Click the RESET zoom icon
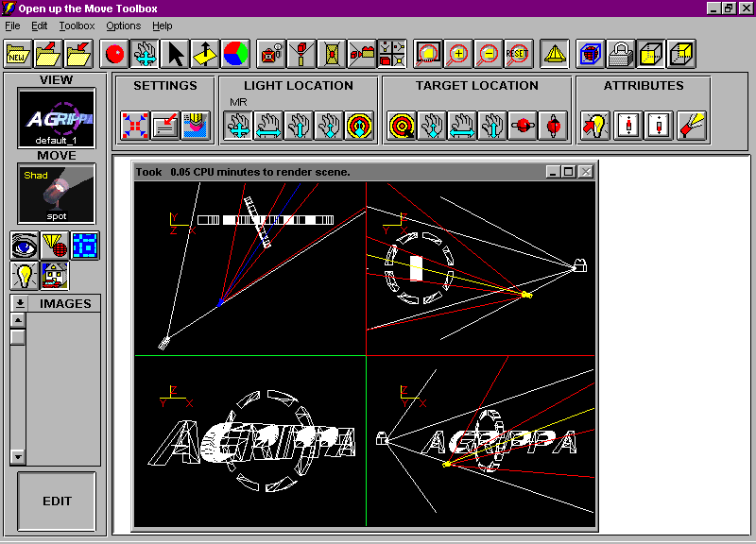756x544 pixels. click(518, 54)
